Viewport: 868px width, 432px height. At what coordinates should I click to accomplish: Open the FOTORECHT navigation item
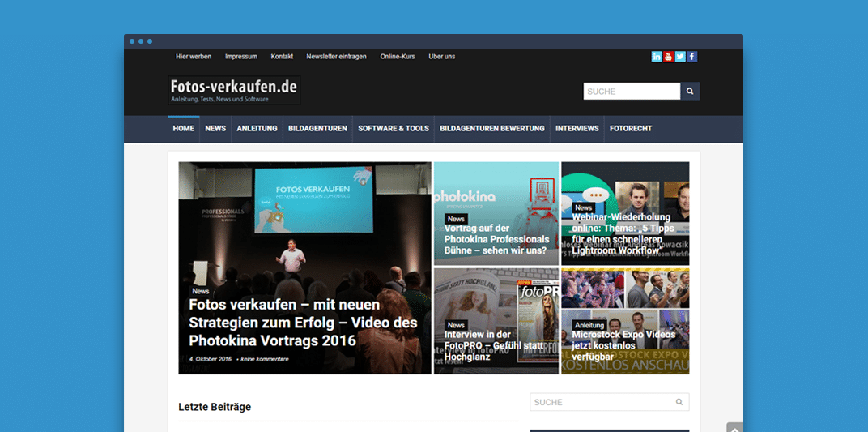coord(631,129)
